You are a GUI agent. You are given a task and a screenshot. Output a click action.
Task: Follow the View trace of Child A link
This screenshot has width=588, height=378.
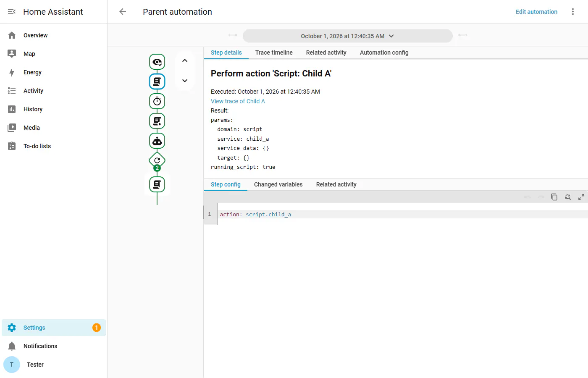pyautogui.click(x=238, y=101)
